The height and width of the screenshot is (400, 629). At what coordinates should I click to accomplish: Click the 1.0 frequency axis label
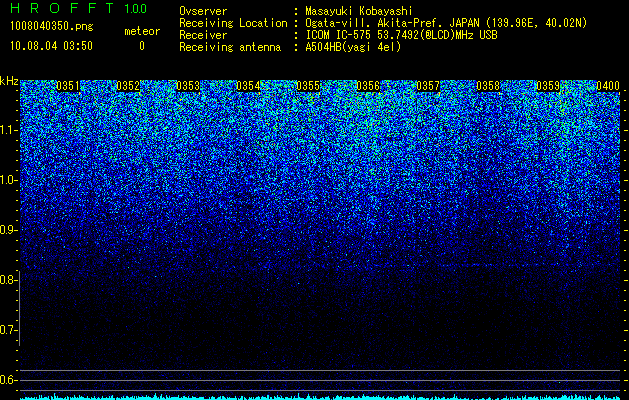tap(9, 180)
